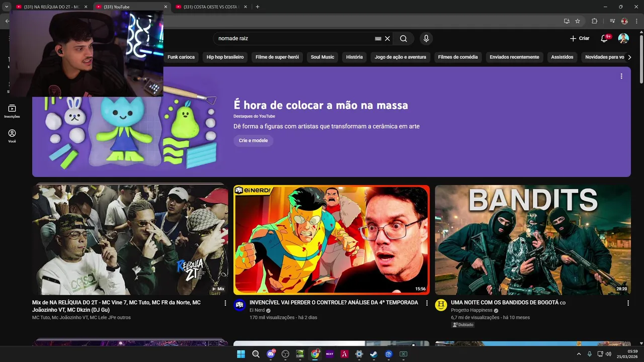644x362 pixels.
Task: Select the Hip hop brasileiro chip
Action: 225,57
